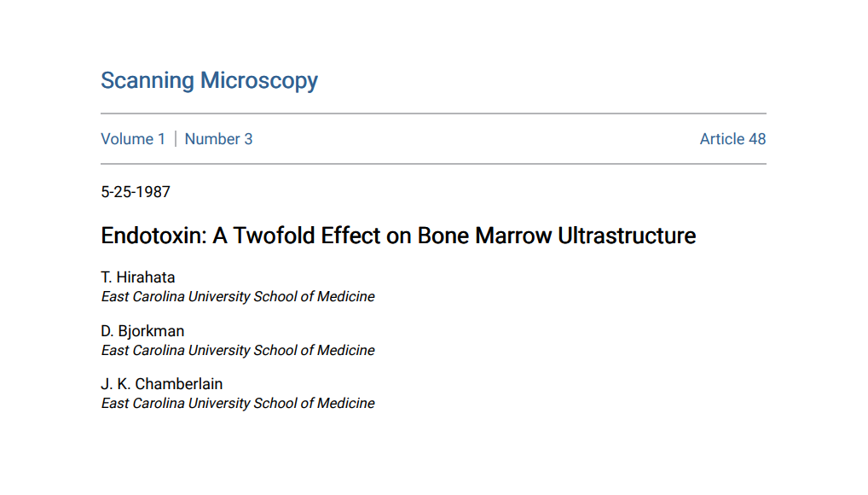Click the horizontal rule below the journal name
868x495 pixels.
[x=433, y=114]
